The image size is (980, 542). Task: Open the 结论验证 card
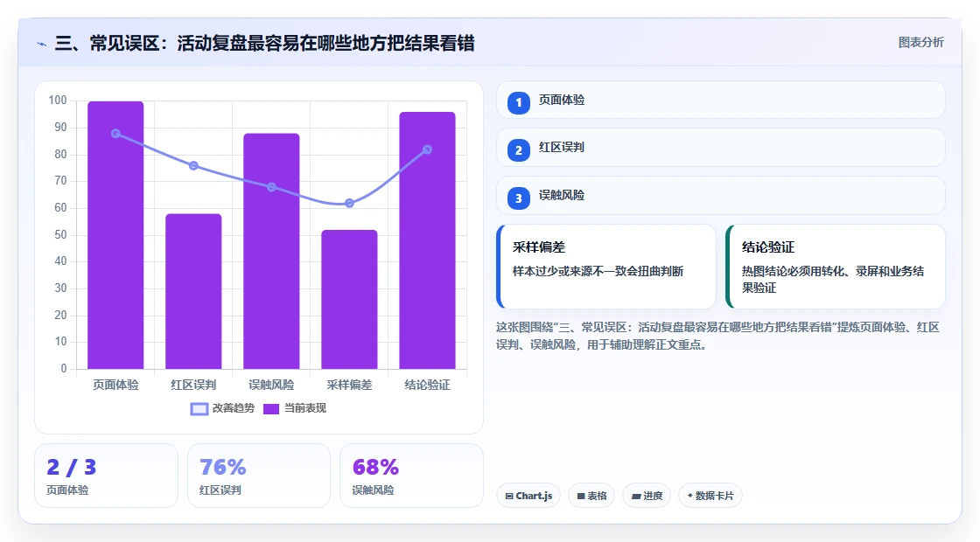point(836,267)
